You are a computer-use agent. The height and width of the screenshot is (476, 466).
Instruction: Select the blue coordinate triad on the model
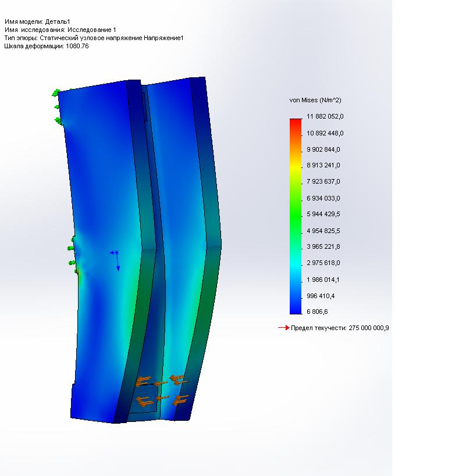[x=115, y=261]
